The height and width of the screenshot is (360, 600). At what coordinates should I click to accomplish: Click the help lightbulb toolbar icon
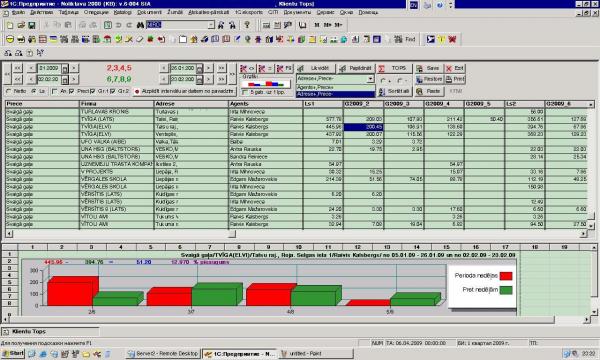coord(247,25)
